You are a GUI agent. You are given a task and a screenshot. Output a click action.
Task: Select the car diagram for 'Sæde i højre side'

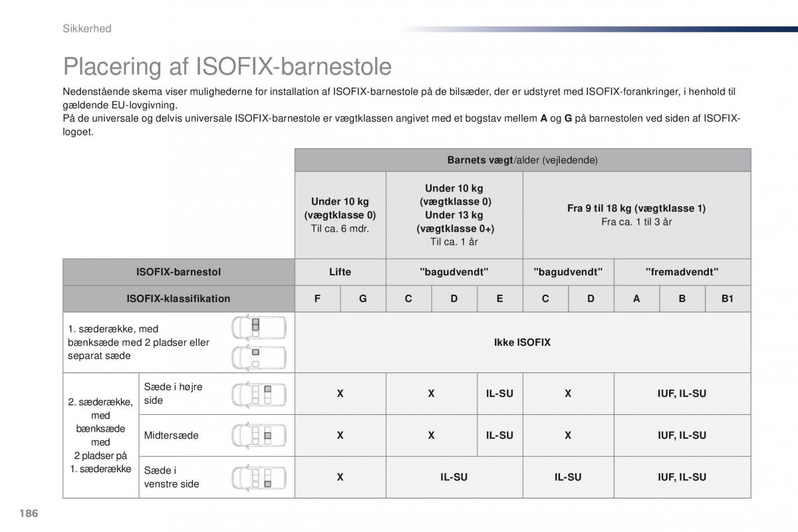259,394
